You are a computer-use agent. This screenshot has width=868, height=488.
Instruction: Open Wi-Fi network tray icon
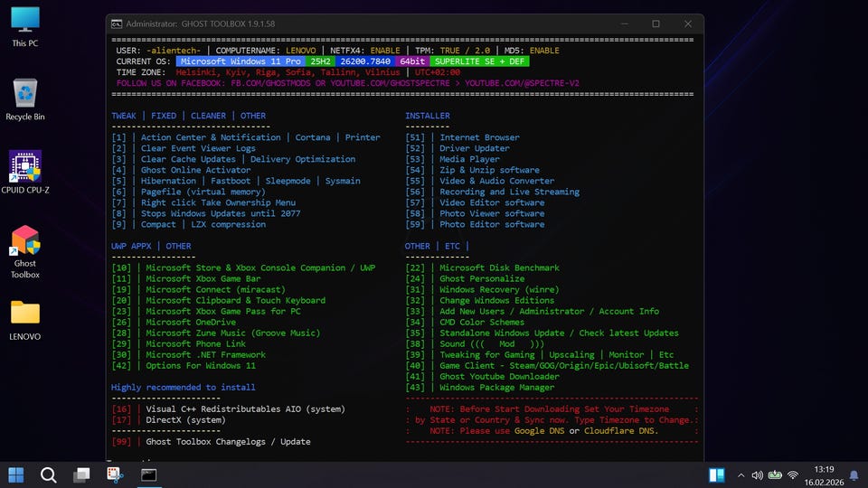click(793, 475)
